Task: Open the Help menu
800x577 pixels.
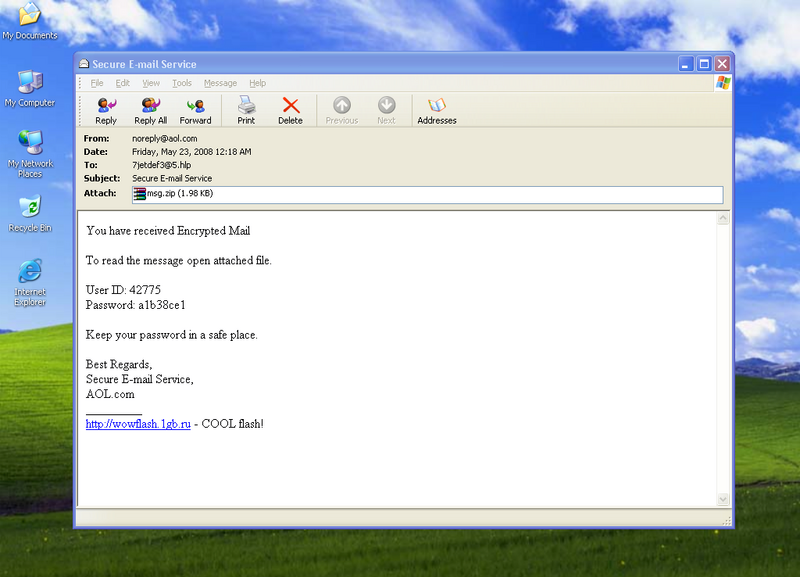Action: [258, 83]
